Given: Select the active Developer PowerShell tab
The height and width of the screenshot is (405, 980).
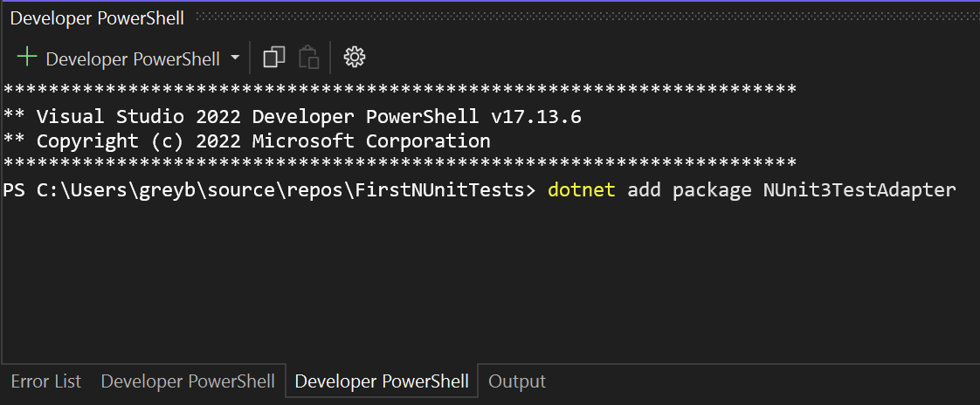Looking at the screenshot, I should pos(382,381).
